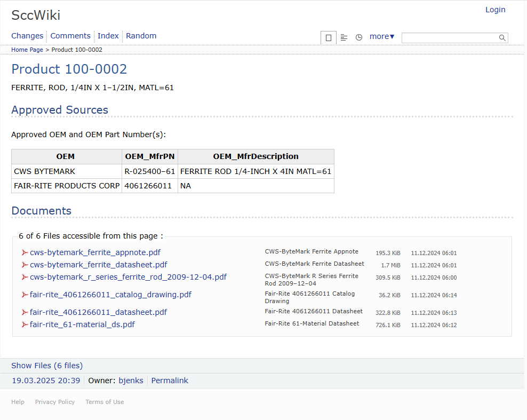Click the 19.03.2025 20:39 modification date
The image size is (527, 420).
(x=46, y=381)
